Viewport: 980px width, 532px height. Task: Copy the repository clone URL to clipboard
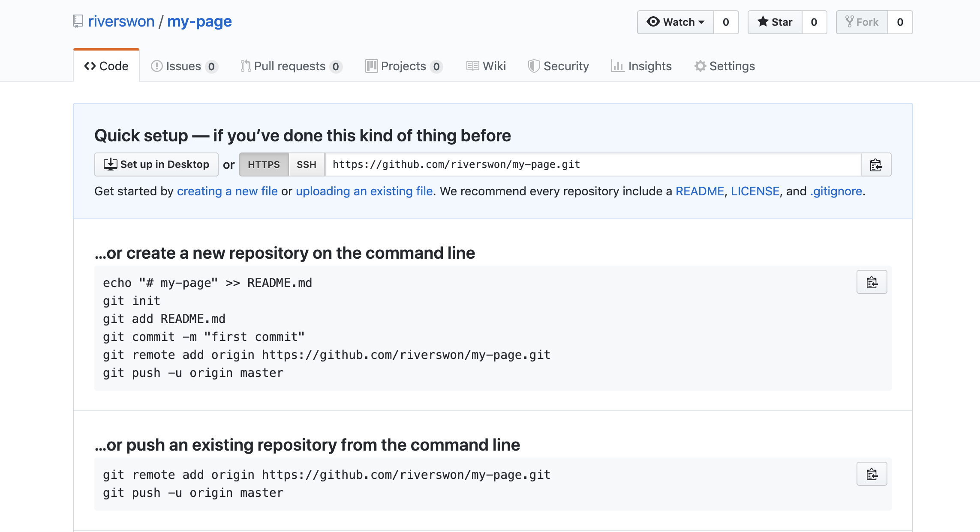coord(876,164)
